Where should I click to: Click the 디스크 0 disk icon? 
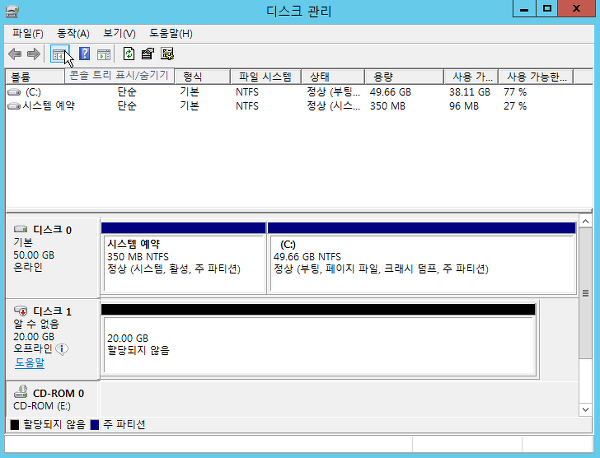pyautogui.click(x=21, y=229)
